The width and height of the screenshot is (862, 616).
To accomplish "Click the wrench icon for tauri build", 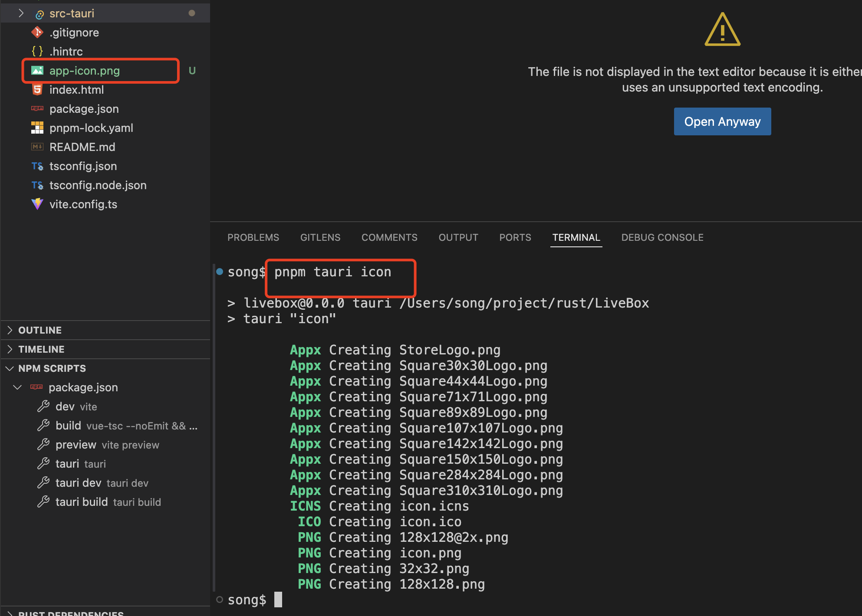I will click(43, 502).
